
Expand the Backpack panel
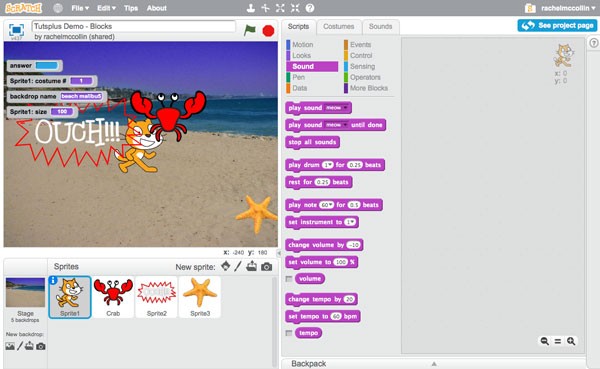(x=434, y=364)
